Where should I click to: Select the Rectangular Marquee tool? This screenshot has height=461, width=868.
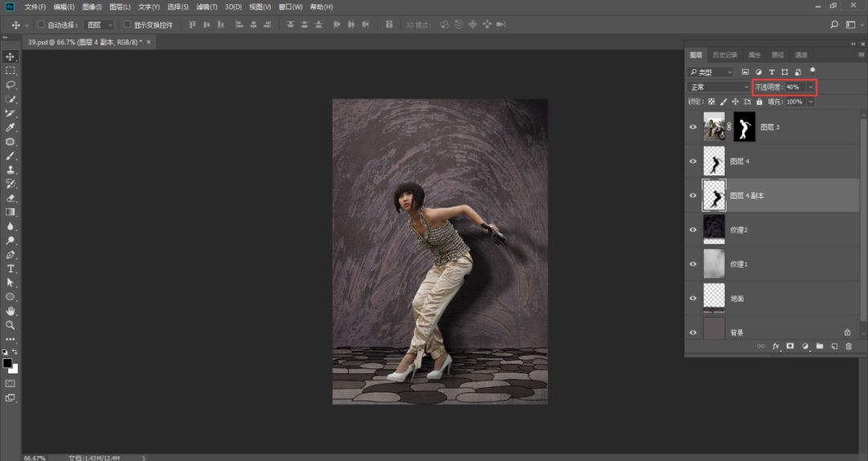pyautogui.click(x=10, y=71)
